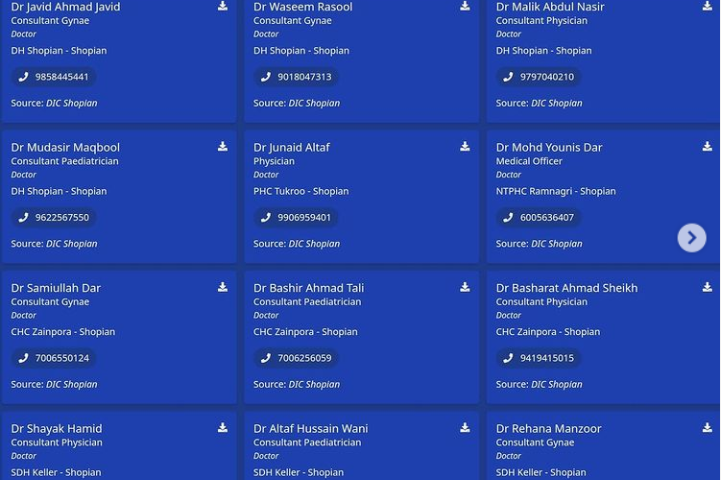Download Dr Bashir Ahmad Tali's contact

[x=465, y=287]
